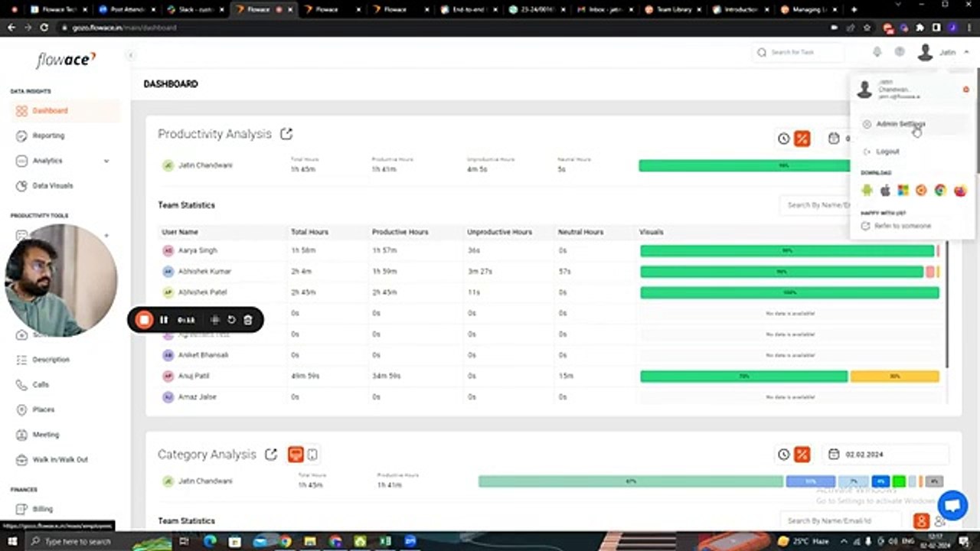Get the Firefox extension
Image resolution: width=980 pixels, height=551 pixels.
tap(960, 191)
